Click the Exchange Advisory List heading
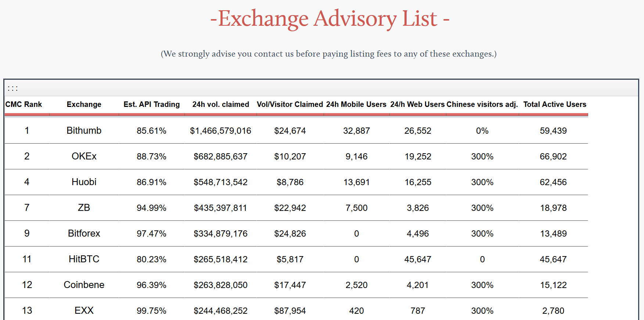This screenshot has width=644, height=320. (x=330, y=18)
